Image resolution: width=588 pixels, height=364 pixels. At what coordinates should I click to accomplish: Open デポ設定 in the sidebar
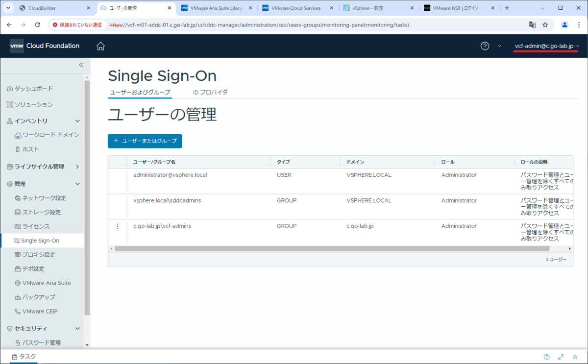tap(29, 269)
